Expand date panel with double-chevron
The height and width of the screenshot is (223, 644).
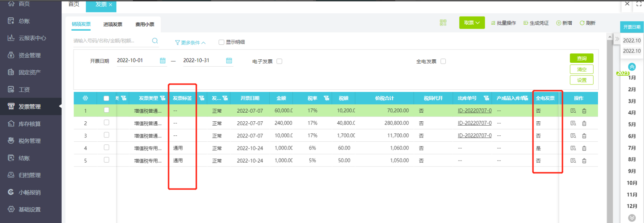617,39
